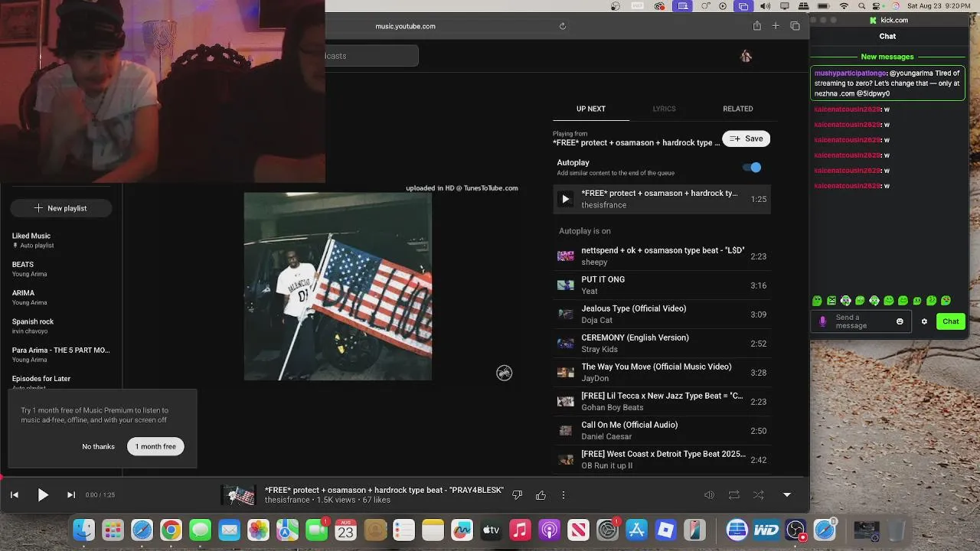Image resolution: width=980 pixels, height=551 pixels.
Task: Open BEATS playlist
Action: 61,269
